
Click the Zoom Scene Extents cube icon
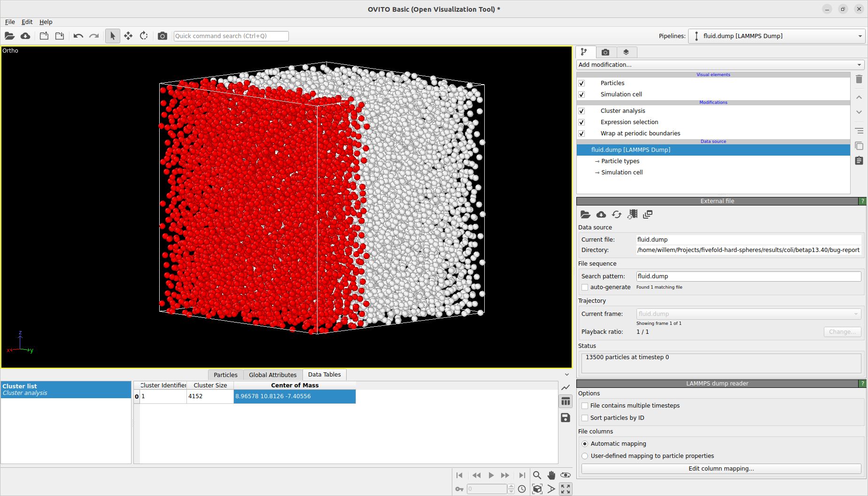point(537,489)
